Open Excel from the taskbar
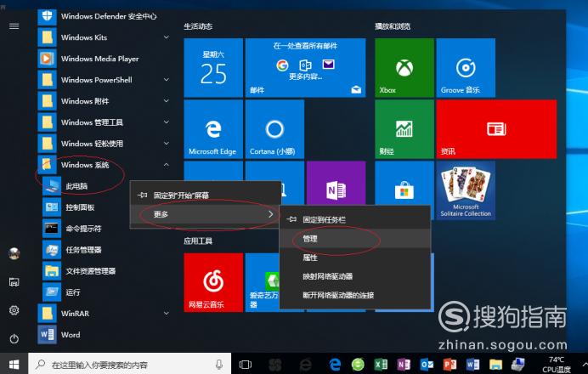The image size is (588, 374). 381,365
